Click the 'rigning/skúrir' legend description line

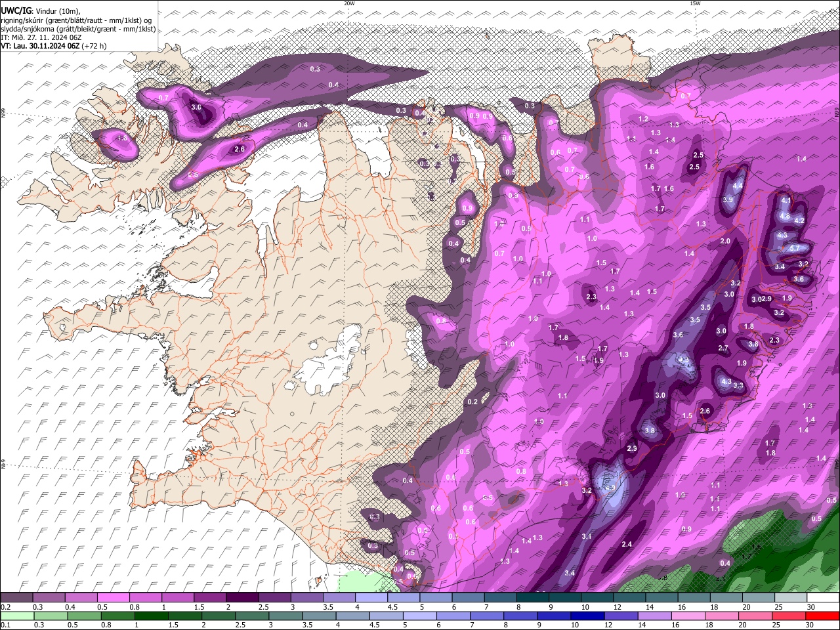click(x=76, y=20)
